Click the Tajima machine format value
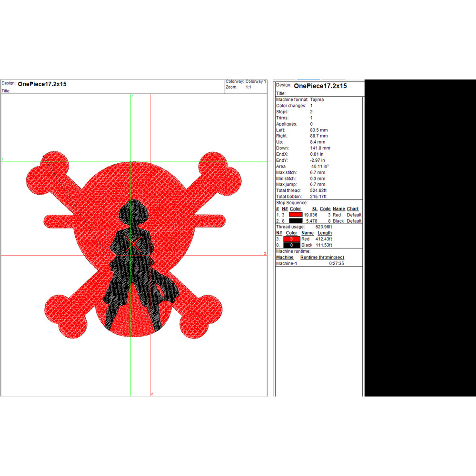476x476 pixels. (x=317, y=100)
